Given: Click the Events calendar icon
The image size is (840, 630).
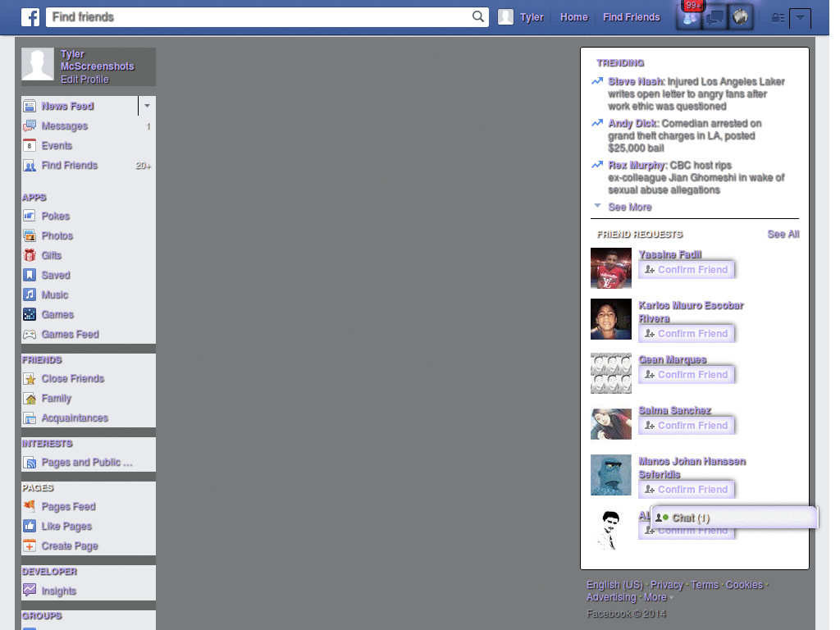Looking at the screenshot, I should coord(30,146).
